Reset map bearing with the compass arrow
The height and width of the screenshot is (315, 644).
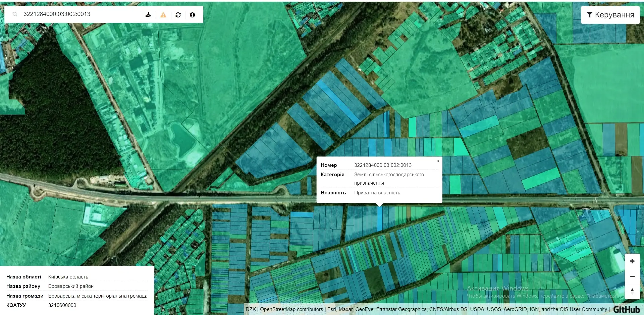point(632,291)
